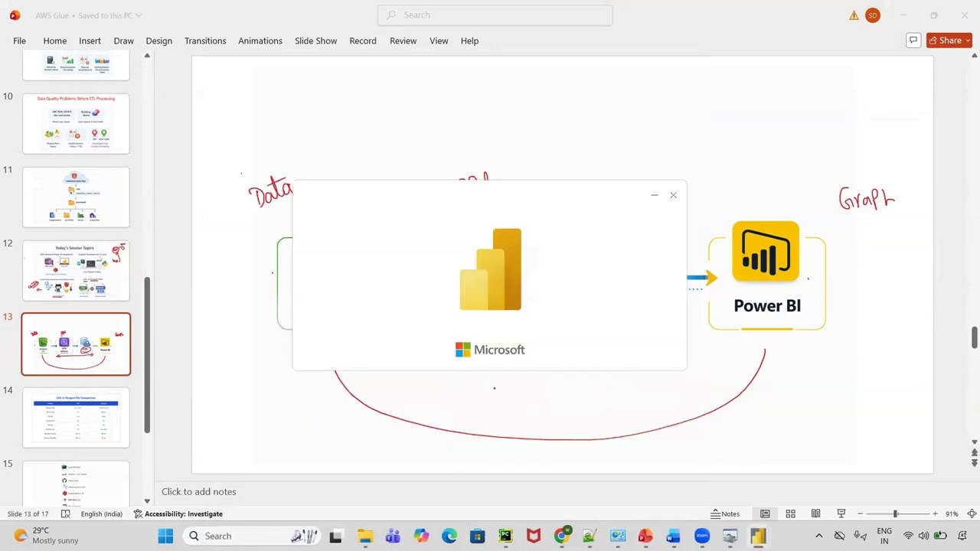This screenshot has height=551, width=980.
Task: Click the zoom out minus button
Action: tap(861, 514)
